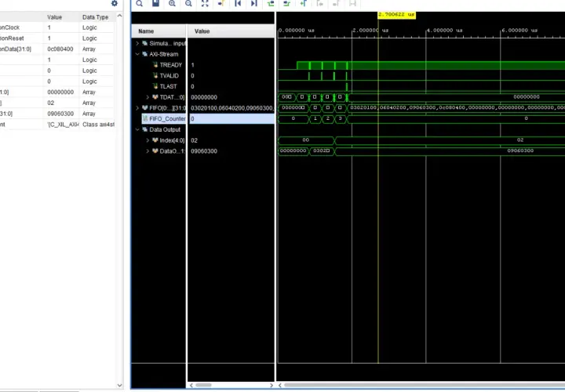The width and height of the screenshot is (565, 392).
Task: Click the greyed Next Marker icon
Action: [336, 3]
